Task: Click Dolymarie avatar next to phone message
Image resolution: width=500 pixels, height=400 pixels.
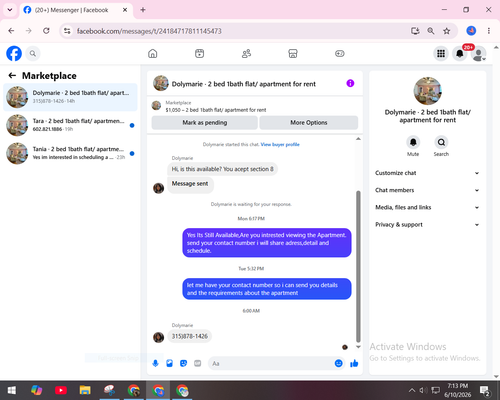Action: pyautogui.click(x=159, y=337)
